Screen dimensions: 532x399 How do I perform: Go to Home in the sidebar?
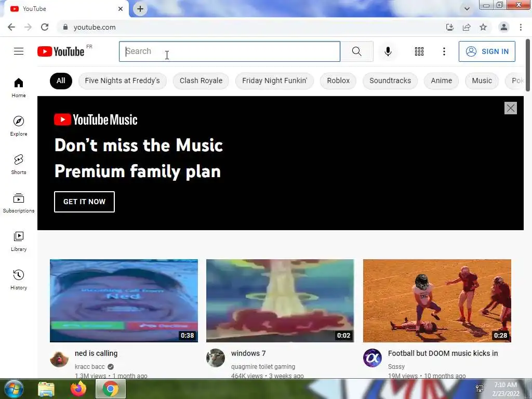point(19,87)
